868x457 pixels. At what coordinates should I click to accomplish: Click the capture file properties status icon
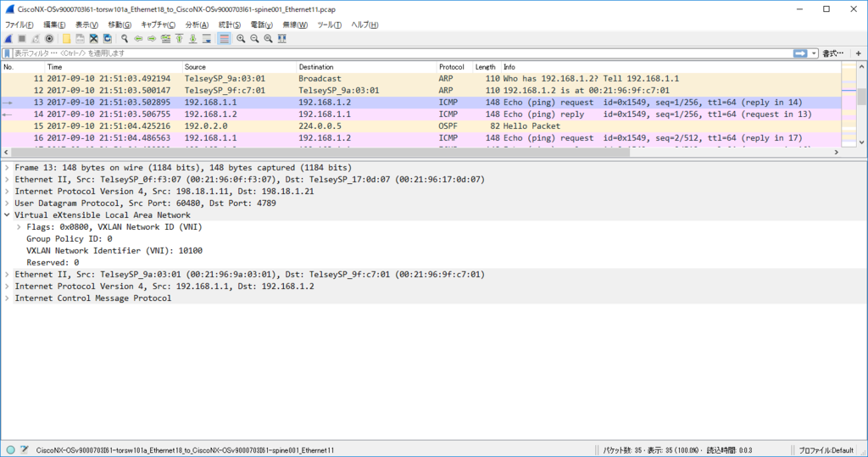point(25,450)
